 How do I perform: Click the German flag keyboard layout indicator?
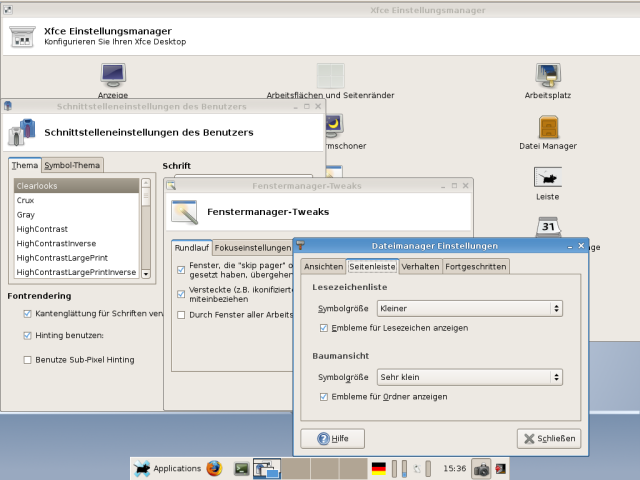379,469
